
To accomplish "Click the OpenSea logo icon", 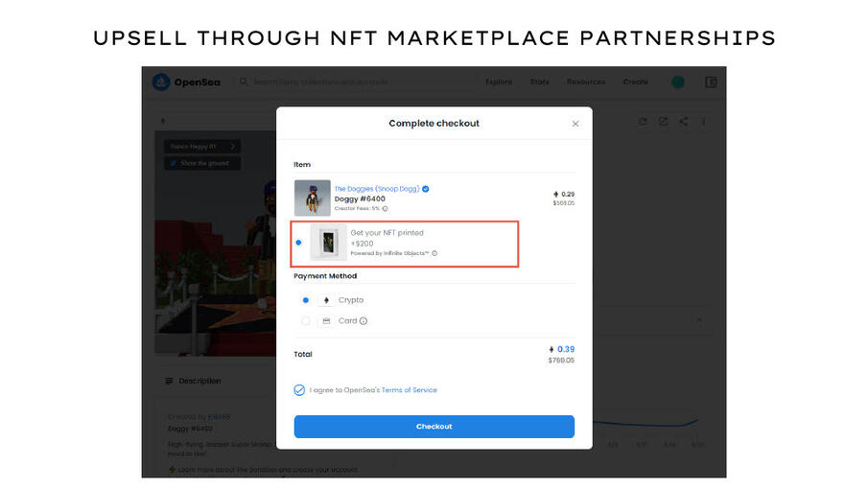I will 161,82.
